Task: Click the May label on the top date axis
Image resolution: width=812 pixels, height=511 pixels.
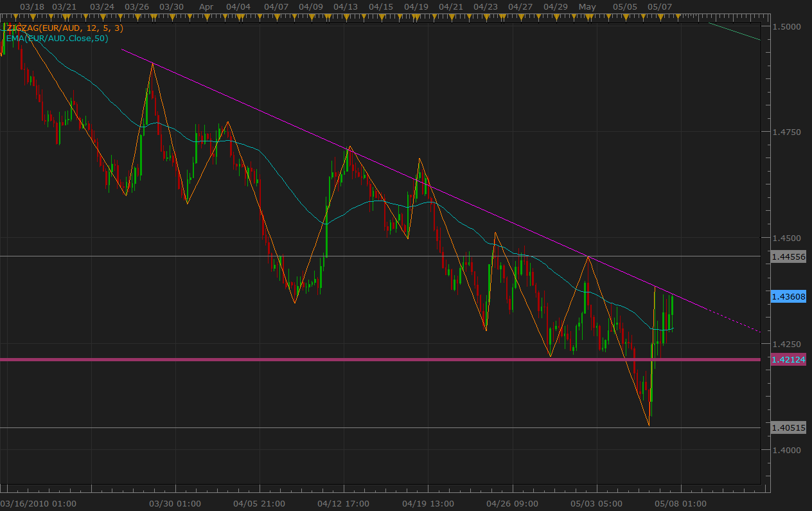Action: (x=587, y=6)
